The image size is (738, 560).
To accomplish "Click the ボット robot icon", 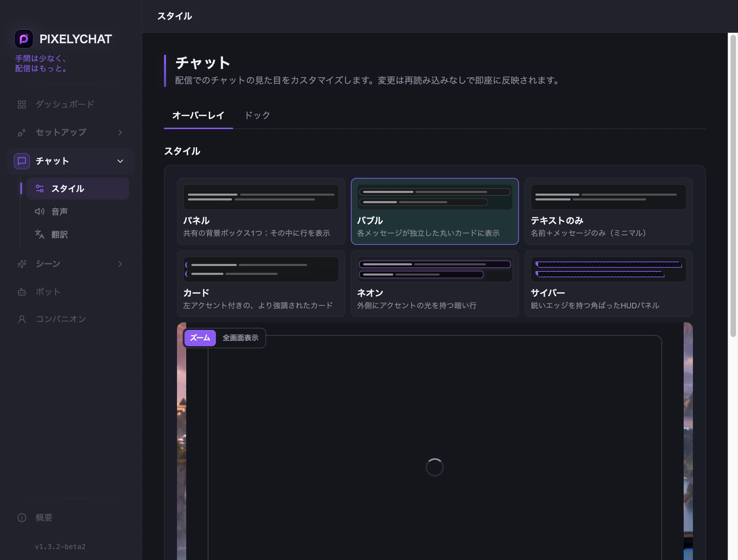I will [22, 292].
